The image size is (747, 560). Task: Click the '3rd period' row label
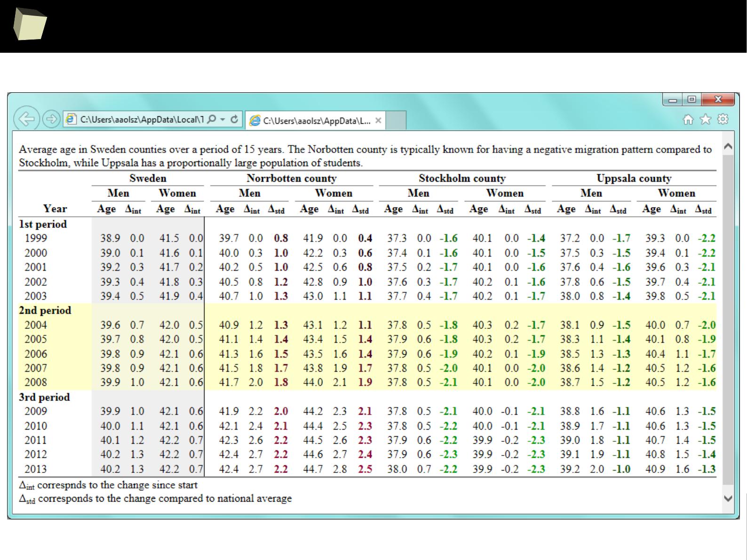pyautogui.click(x=44, y=397)
